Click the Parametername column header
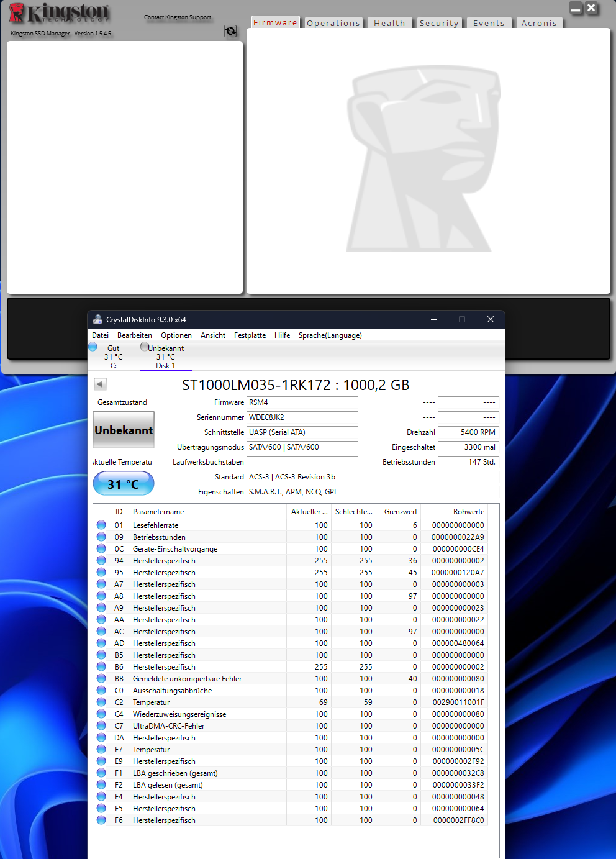This screenshot has width=616, height=859. point(208,512)
